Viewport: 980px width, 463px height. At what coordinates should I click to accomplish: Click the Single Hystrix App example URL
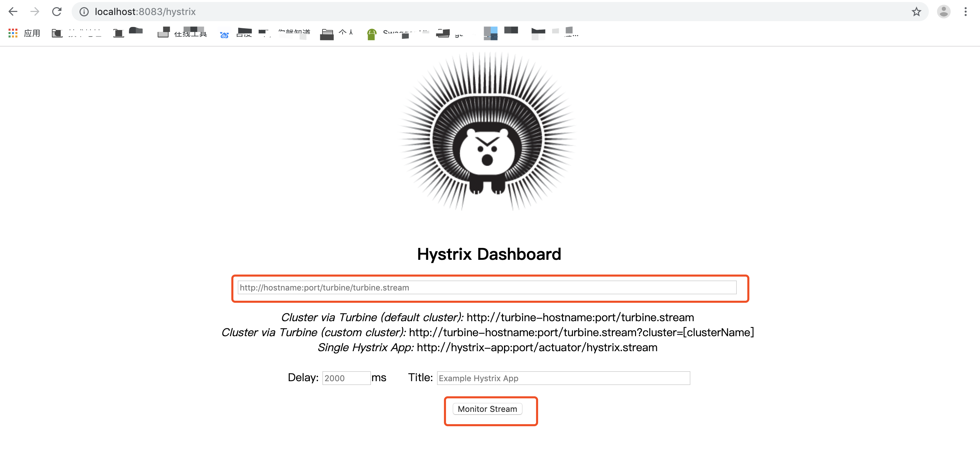[537, 347]
